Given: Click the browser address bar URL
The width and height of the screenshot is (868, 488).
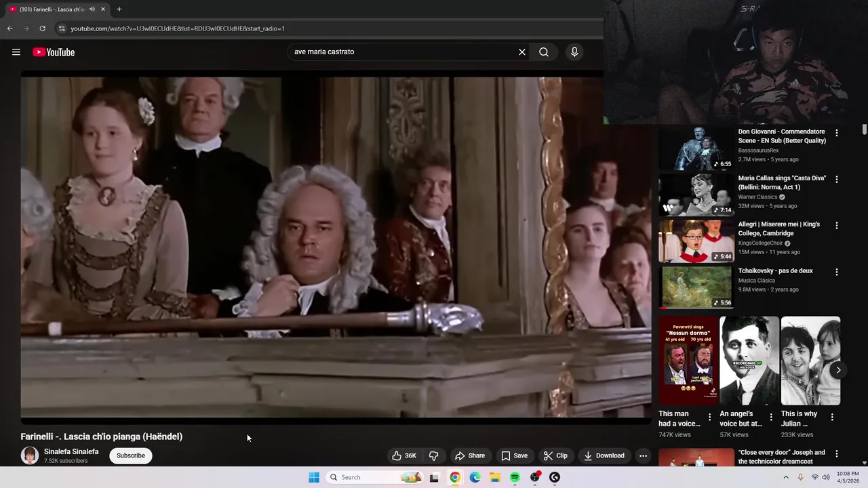Looking at the screenshot, I should (x=178, y=28).
